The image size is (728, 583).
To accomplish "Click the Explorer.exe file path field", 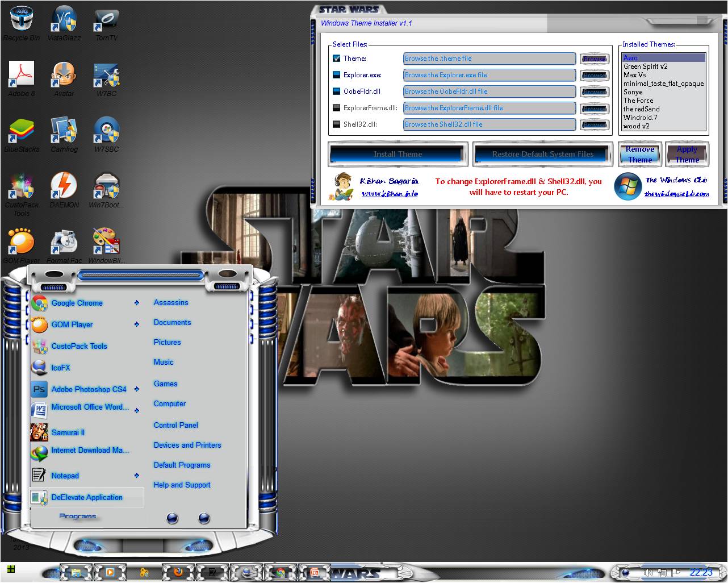I will tap(489, 75).
